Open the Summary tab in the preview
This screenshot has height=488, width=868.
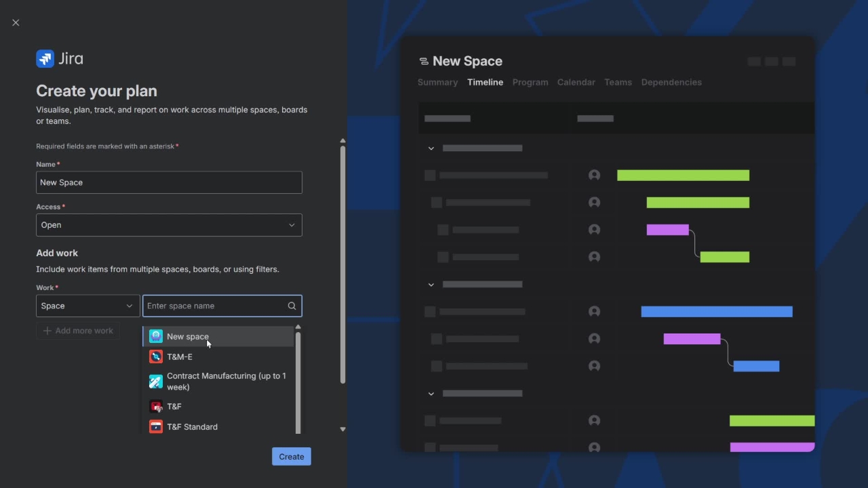pos(437,82)
